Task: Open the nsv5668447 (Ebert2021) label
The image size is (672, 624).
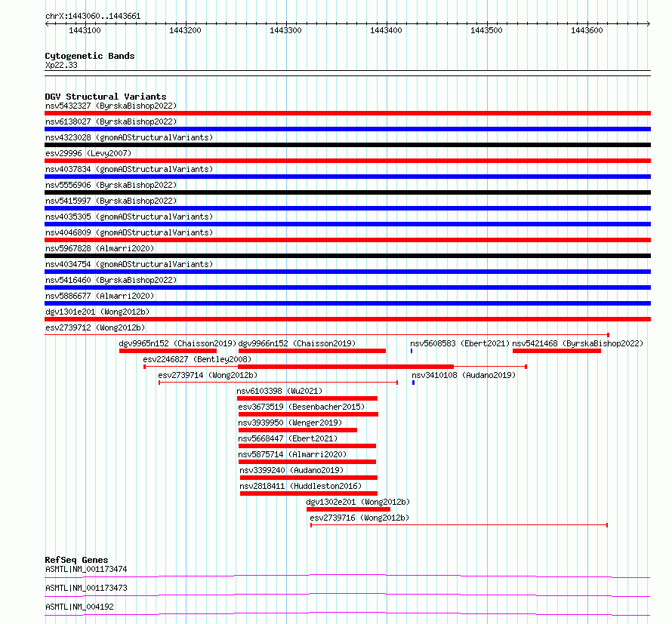Action: [x=288, y=438]
